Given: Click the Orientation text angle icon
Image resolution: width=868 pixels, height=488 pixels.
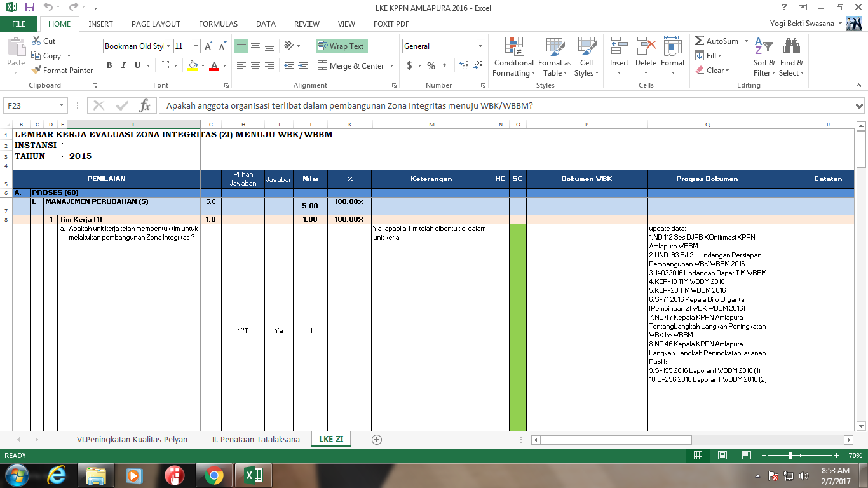Looking at the screenshot, I should click(290, 46).
